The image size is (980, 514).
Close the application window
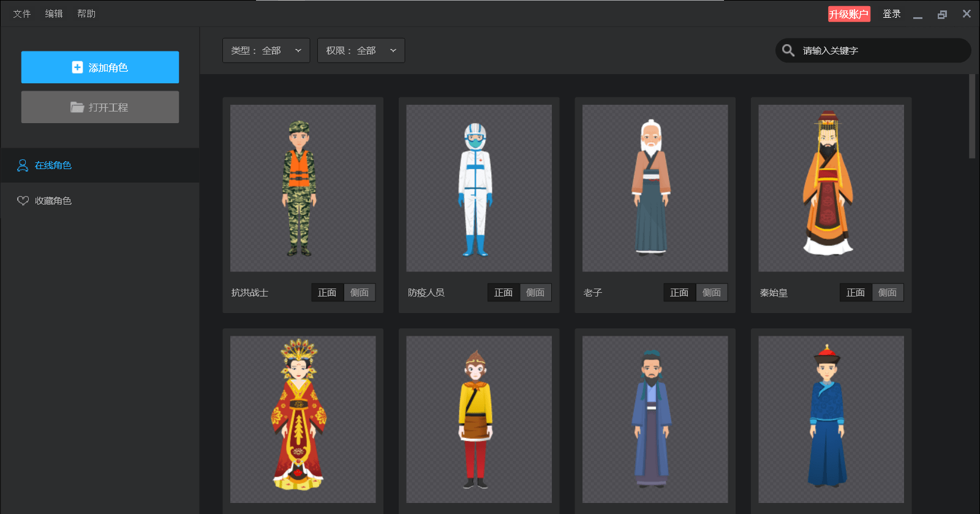pos(967,13)
